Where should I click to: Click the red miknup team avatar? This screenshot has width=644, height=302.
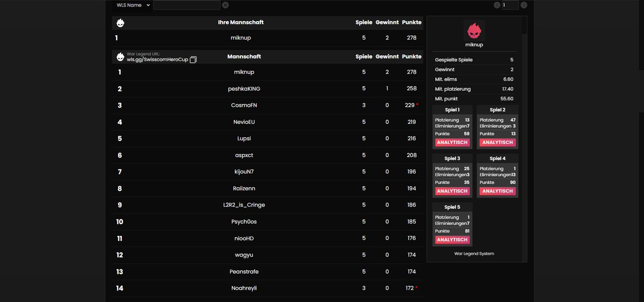click(474, 30)
